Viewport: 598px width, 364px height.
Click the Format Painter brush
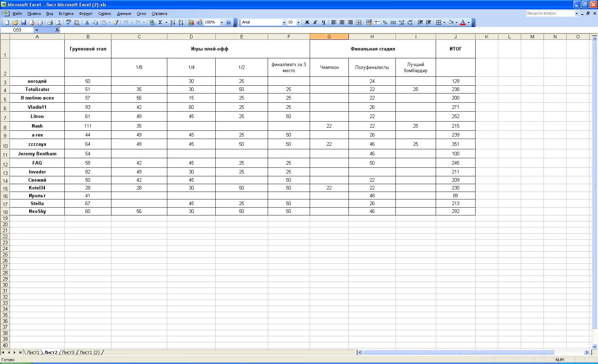pos(116,22)
